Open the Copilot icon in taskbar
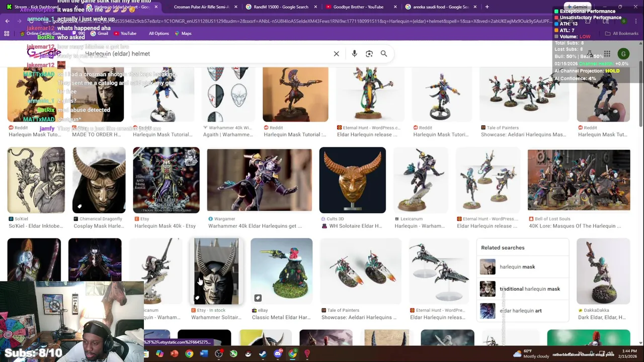 pos(159,354)
